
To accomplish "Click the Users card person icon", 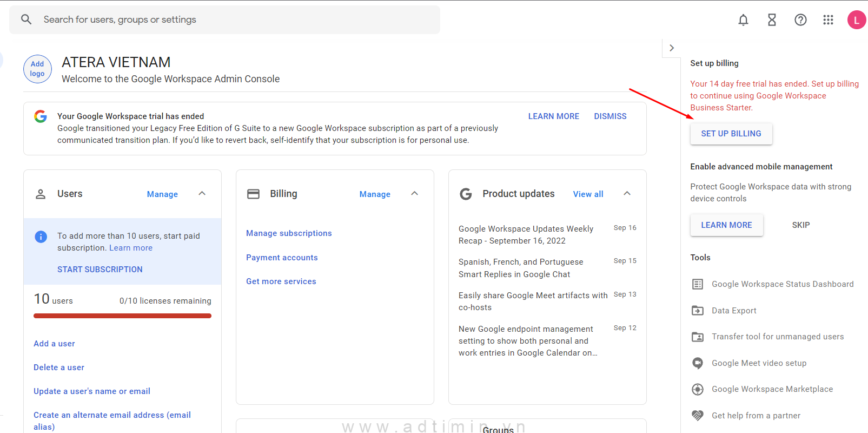I will click(41, 194).
